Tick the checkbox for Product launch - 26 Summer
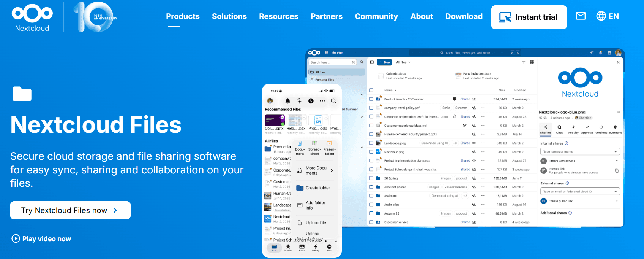The width and height of the screenshot is (644, 259). 371,99
